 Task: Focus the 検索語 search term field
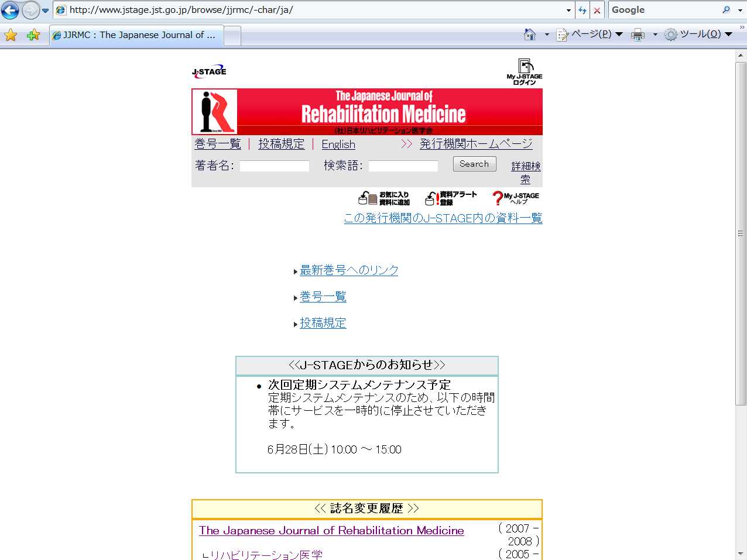(403, 166)
